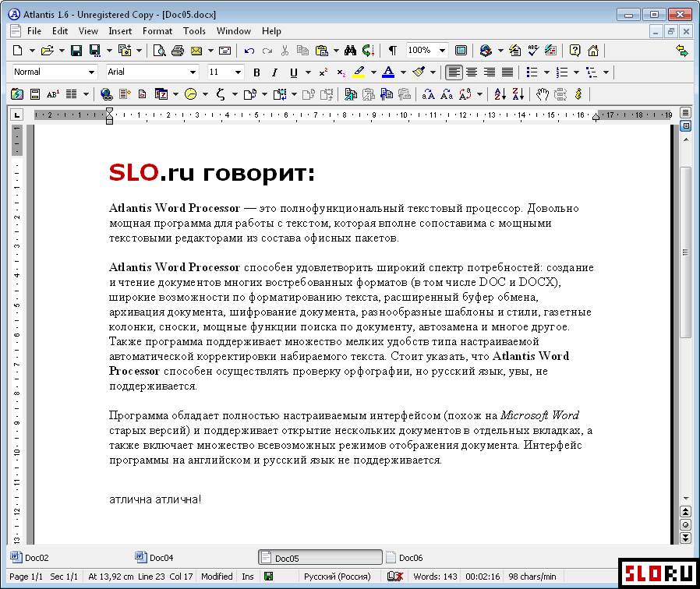Click the single-disk Save icon
This screenshot has width=700, height=589.
pyautogui.click(x=76, y=51)
